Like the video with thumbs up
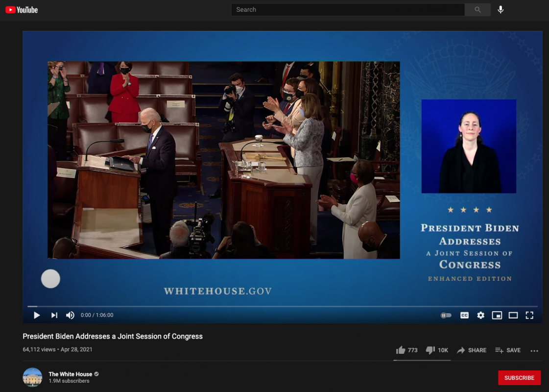 point(406,350)
